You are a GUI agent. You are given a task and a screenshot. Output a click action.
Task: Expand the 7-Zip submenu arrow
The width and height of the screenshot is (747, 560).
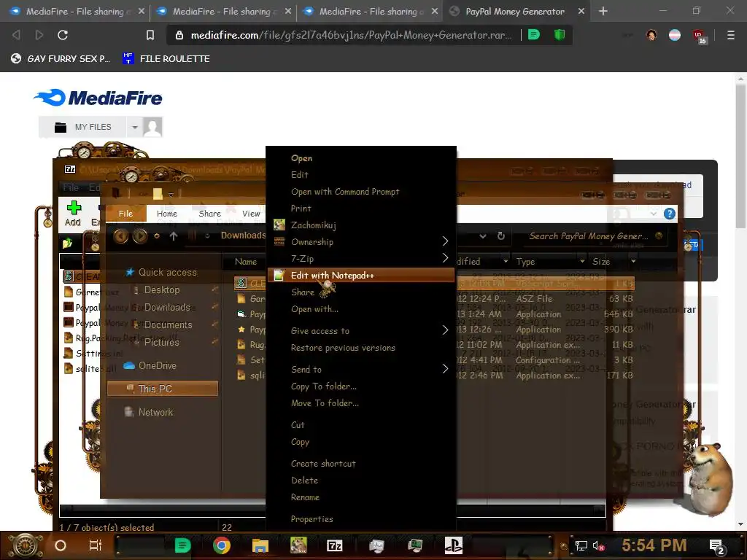(445, 258)
